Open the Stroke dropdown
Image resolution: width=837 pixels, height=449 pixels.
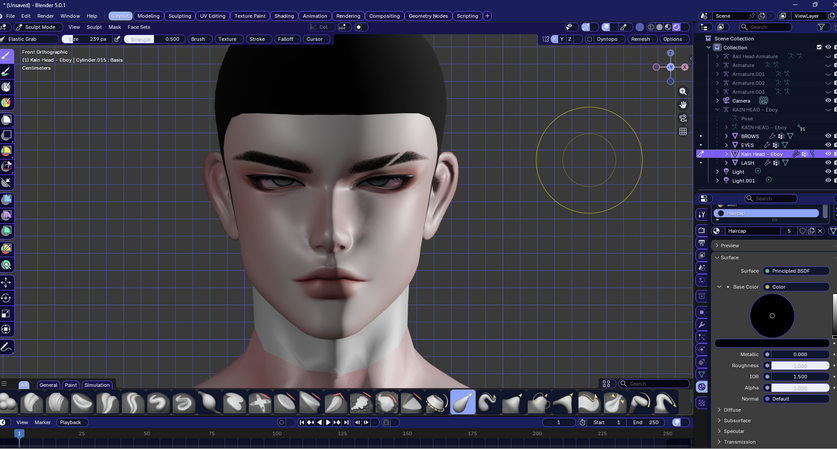click(257, 39)
